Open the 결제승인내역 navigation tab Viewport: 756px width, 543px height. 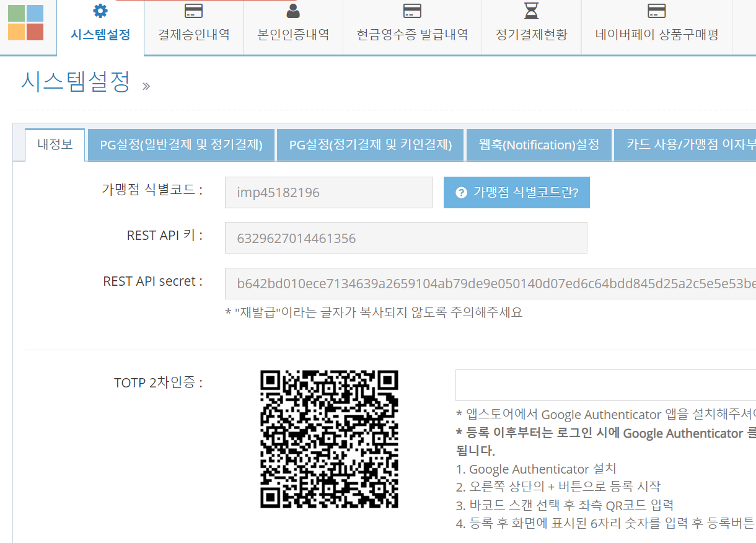[194, 28]
